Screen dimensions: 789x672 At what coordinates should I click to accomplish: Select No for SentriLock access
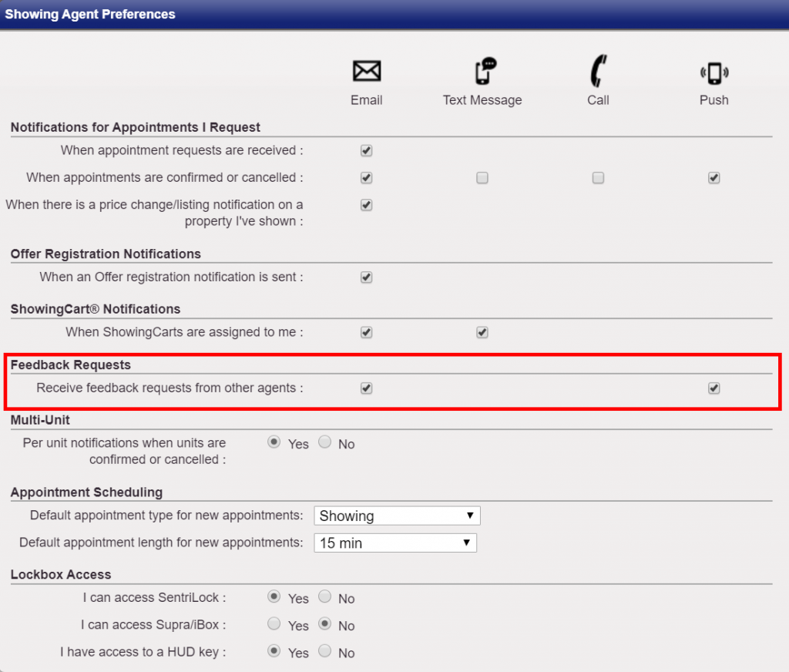coord(325,596)
